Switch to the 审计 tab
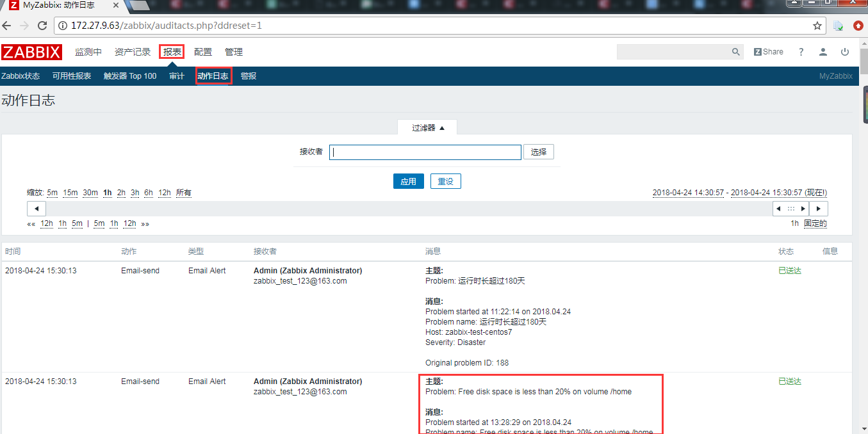868x434 pixels. coord(176,76)
